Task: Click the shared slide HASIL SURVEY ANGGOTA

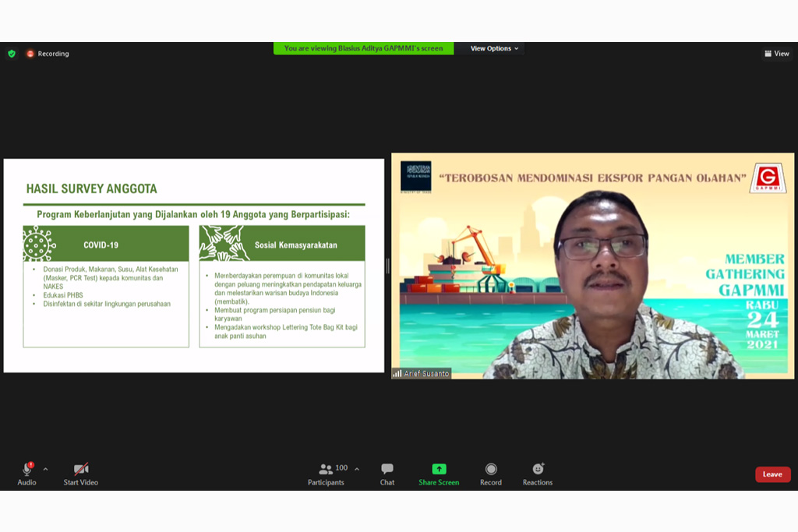Action: (194, 266)
